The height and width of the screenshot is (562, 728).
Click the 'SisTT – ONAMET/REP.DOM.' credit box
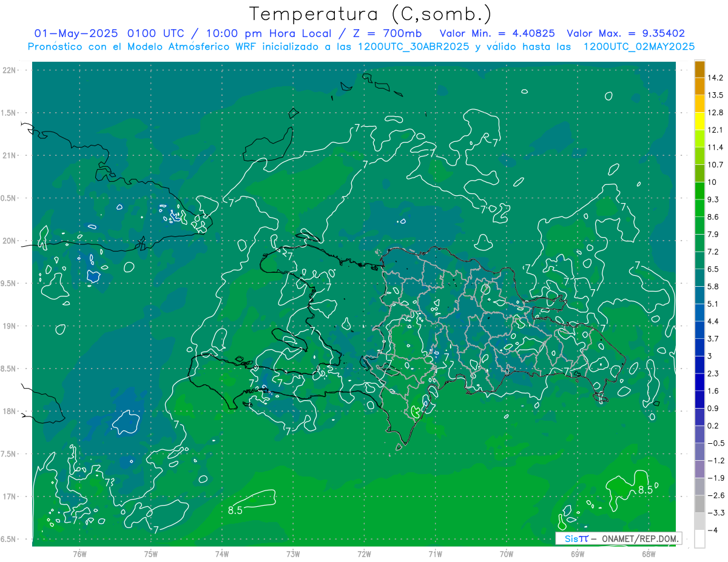[618, 538]
